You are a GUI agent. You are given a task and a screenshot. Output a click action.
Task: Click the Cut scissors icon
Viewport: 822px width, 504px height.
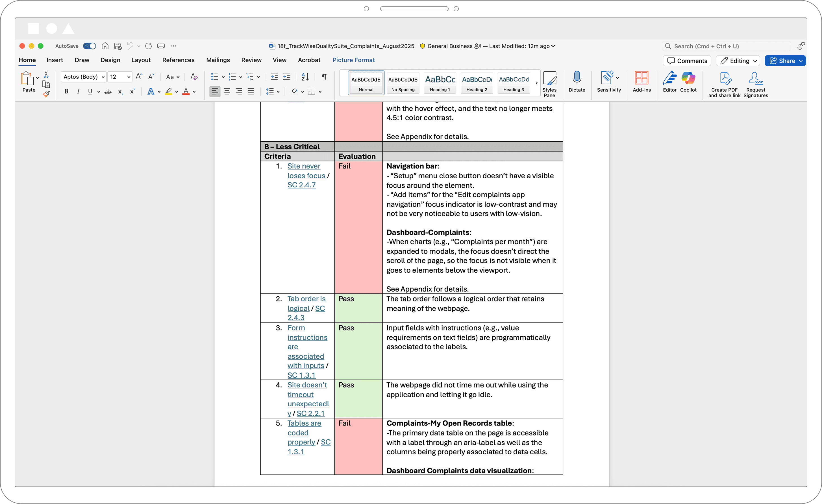(x=46, y=74)
